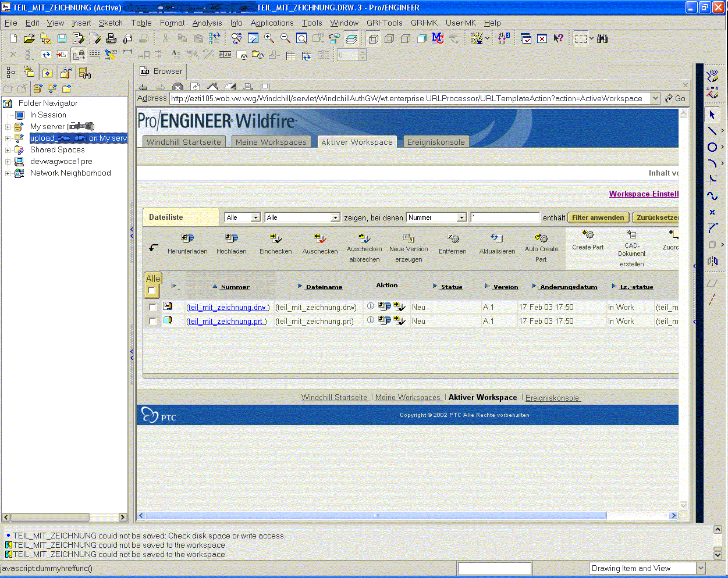Expand the My server tree node
Image resolution: width=728 pixels, height=578 pixels.
pos(8,127)
